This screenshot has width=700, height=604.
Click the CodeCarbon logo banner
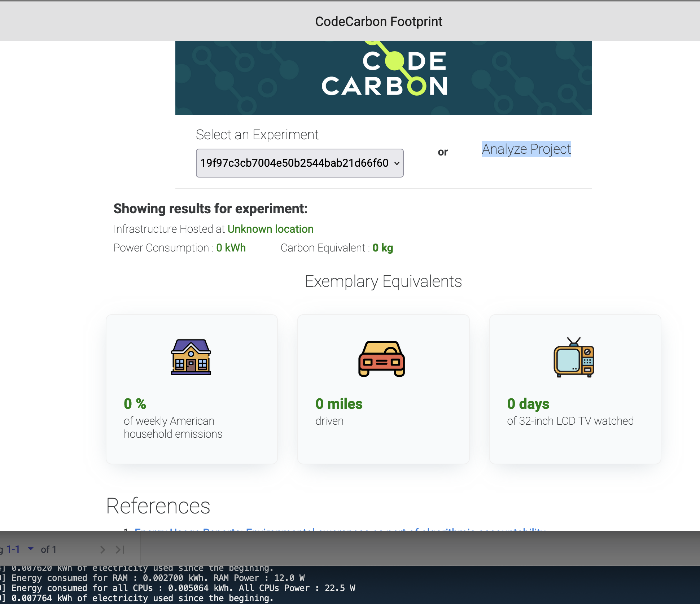pos(383,77)
